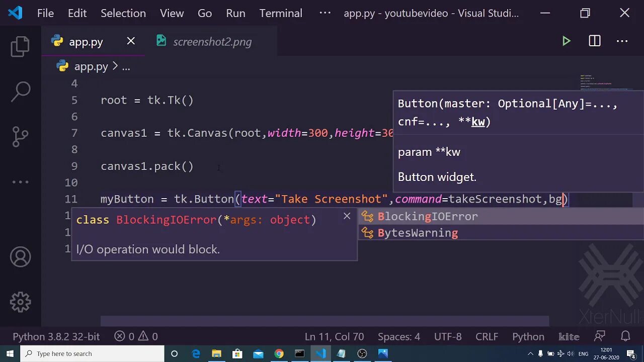Click the Windows search box
The width and height of the screenshot is (644, 362).
pos(93,353)
